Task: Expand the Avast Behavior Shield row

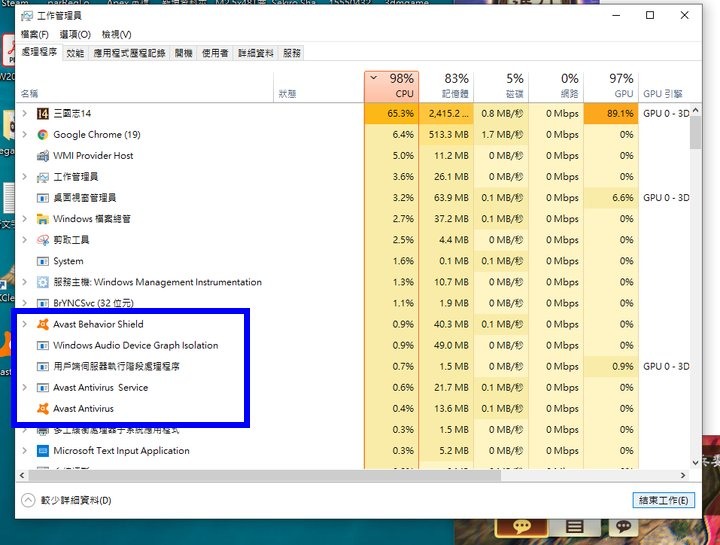Action: (x=25, y=324)
